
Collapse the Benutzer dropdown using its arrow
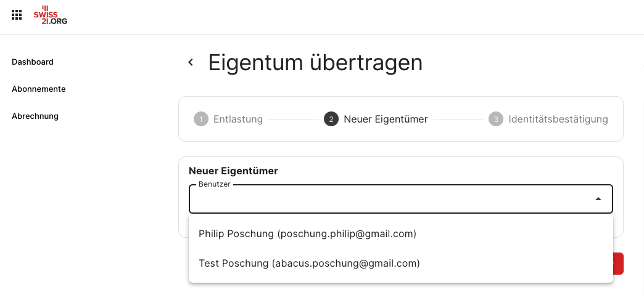598,199
